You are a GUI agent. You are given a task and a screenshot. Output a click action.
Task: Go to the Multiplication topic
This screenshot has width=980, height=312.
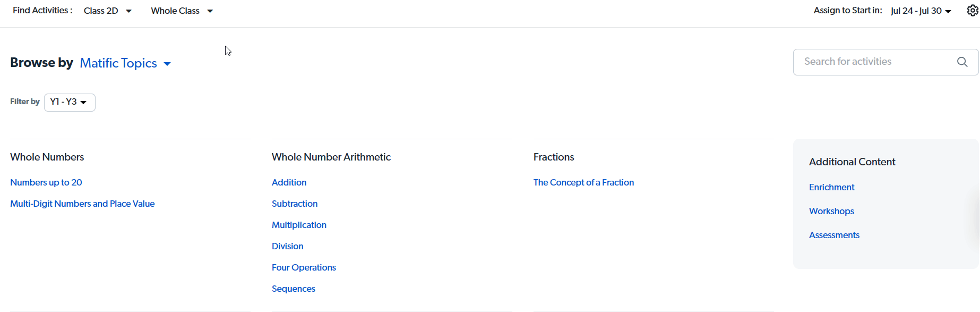pos(299,225)
